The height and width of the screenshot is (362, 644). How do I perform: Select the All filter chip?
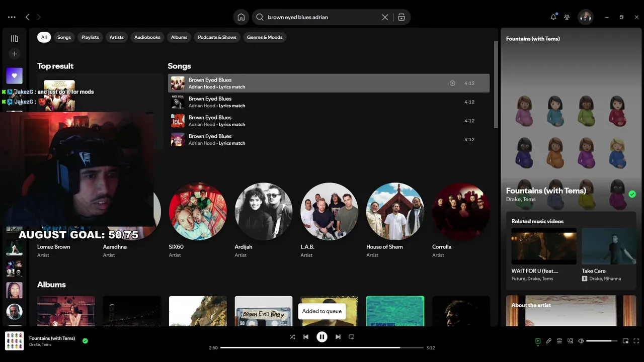(x=44, y=37)
